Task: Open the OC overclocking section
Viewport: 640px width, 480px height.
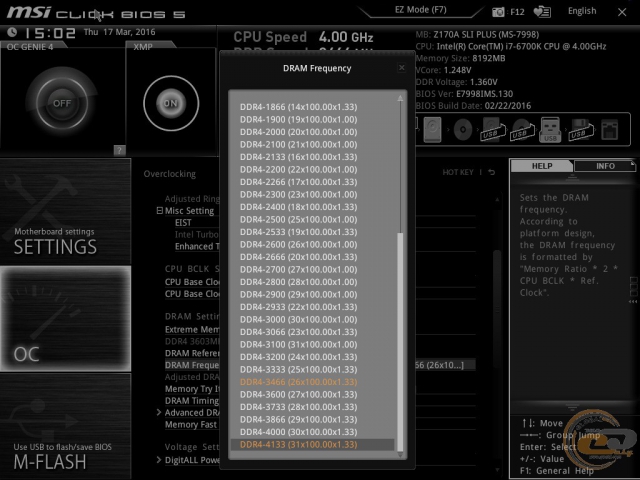Action: 65,319
